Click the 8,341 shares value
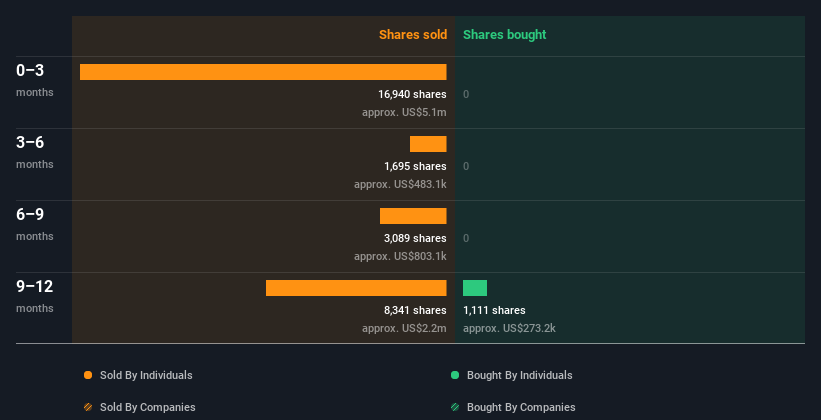 coord(415,311)
